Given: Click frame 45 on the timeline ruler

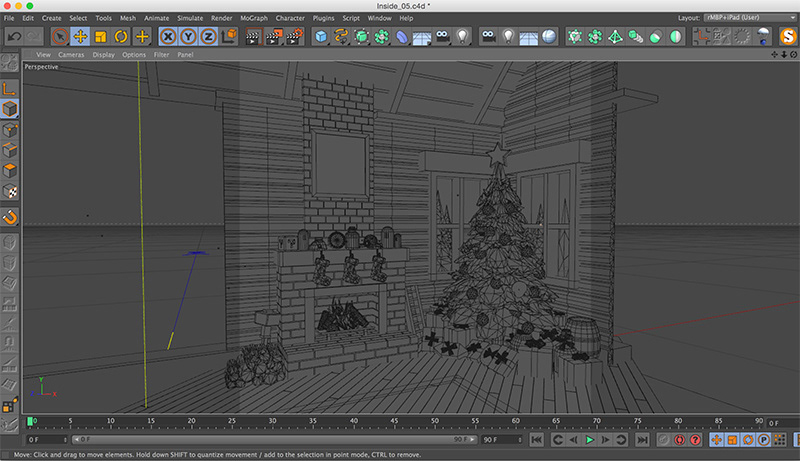Looking at the screenshot, I should pos(394,422).
